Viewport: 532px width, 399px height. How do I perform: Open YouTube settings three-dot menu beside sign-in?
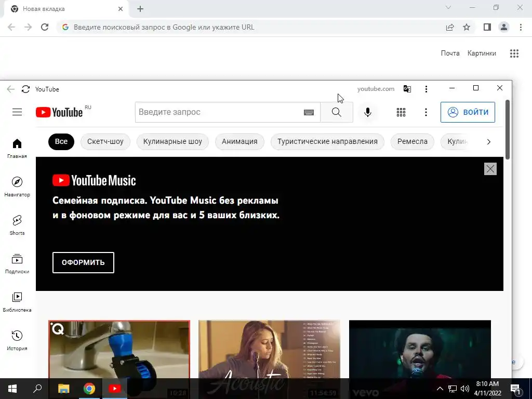(x=426, y=112)
